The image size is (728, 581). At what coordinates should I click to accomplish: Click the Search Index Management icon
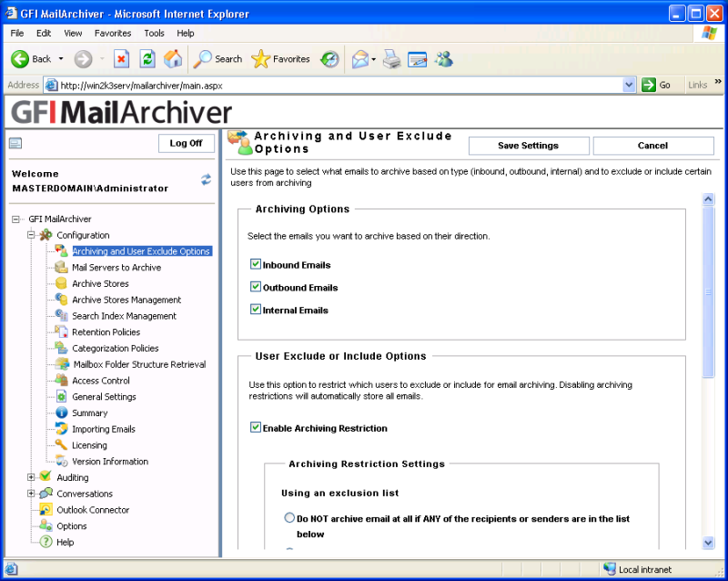(61, 316)
